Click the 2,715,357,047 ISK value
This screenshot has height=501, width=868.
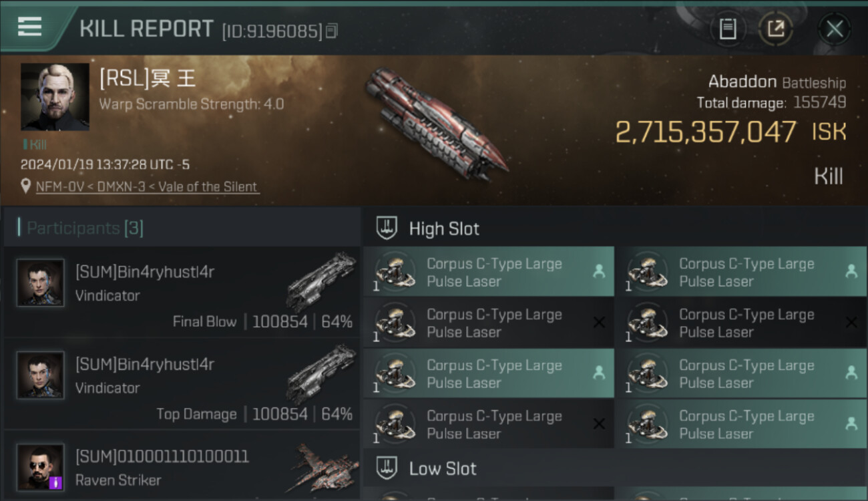(x=705, y=132)
